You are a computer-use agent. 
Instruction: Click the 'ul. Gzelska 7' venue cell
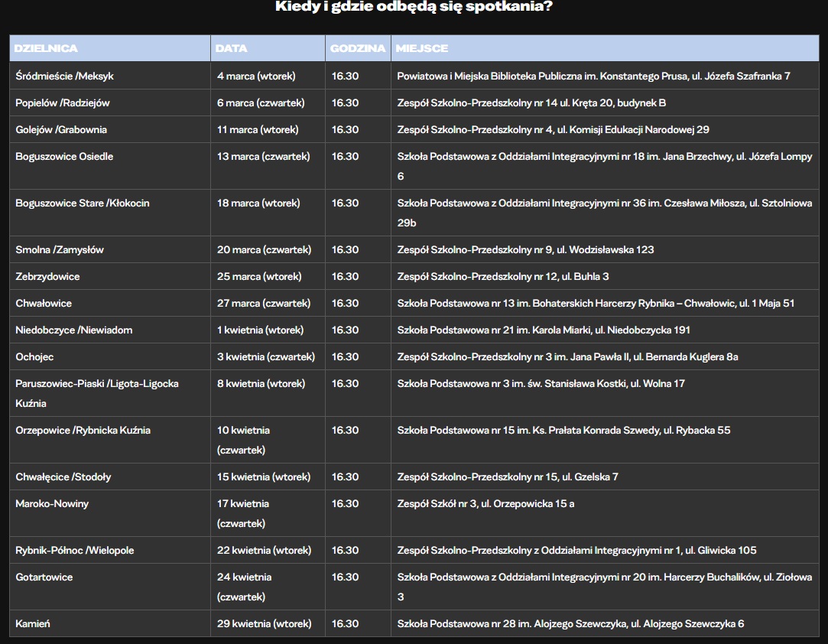(508, 477)
